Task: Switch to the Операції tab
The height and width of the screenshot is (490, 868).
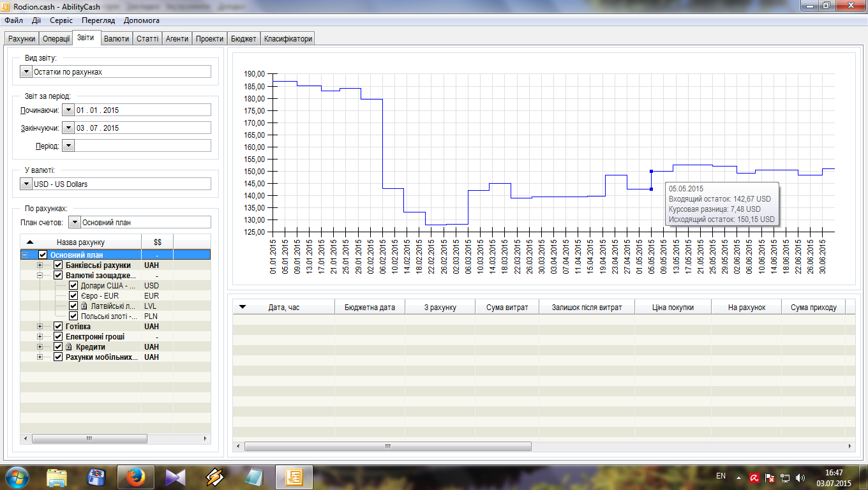Action: [x=56, y=39]
